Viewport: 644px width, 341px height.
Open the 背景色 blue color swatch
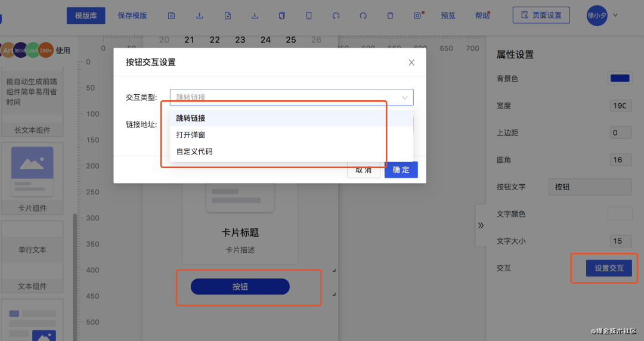(x=620, y=79)
